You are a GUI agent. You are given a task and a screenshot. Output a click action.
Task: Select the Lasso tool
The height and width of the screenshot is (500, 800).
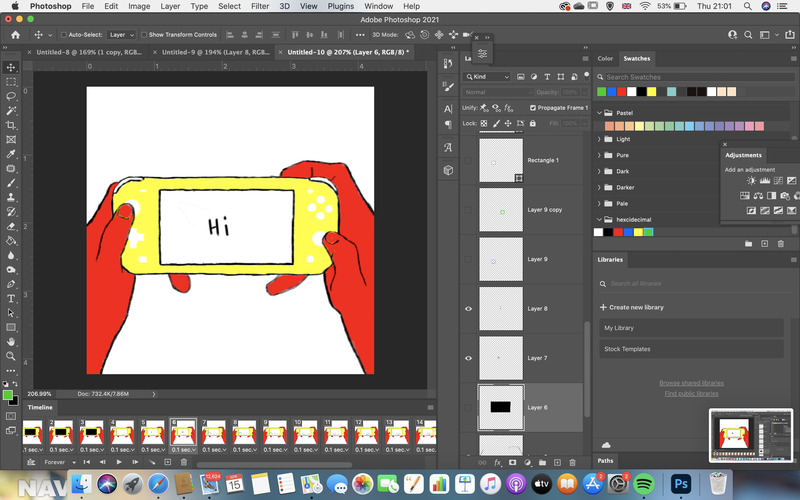point(11,96)
